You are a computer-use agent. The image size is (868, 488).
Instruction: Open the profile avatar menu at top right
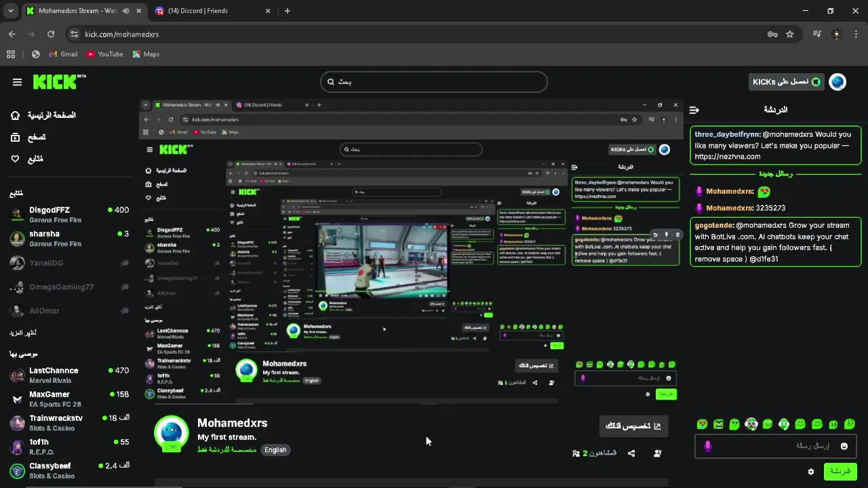(x=837, y=81)
